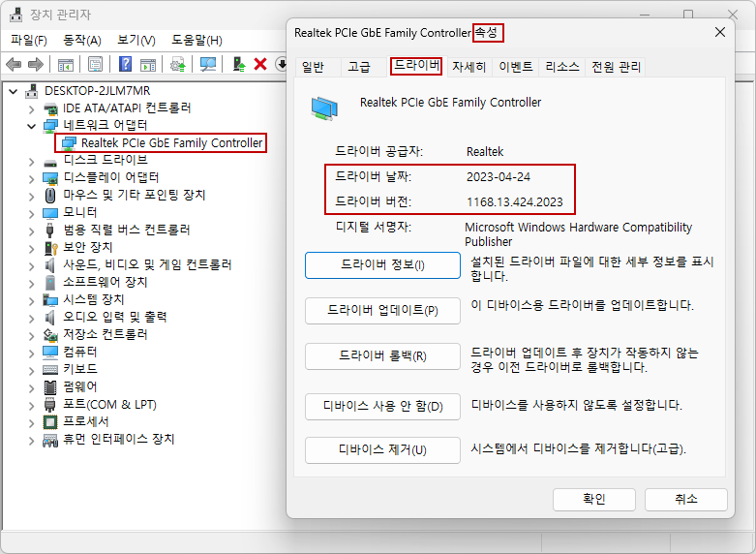The height and width of the screenshot is (554, 756).
Task: Click the Enable device icon with green arrow
Action: (x=239, y=64)
